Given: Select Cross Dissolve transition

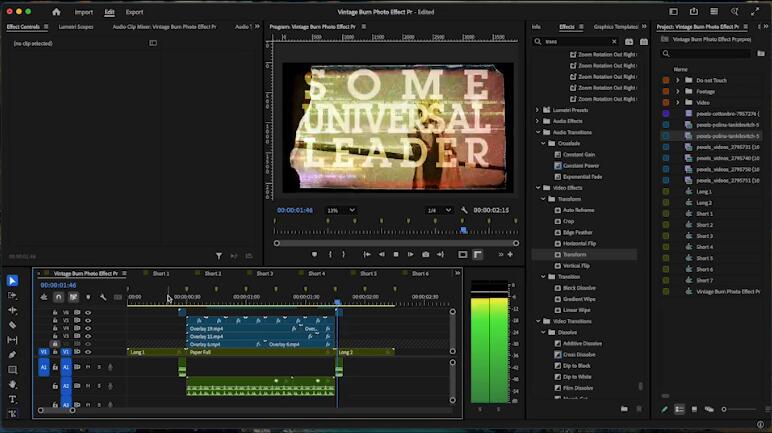Looking at the screenshot, I should (x=579, y=354).
